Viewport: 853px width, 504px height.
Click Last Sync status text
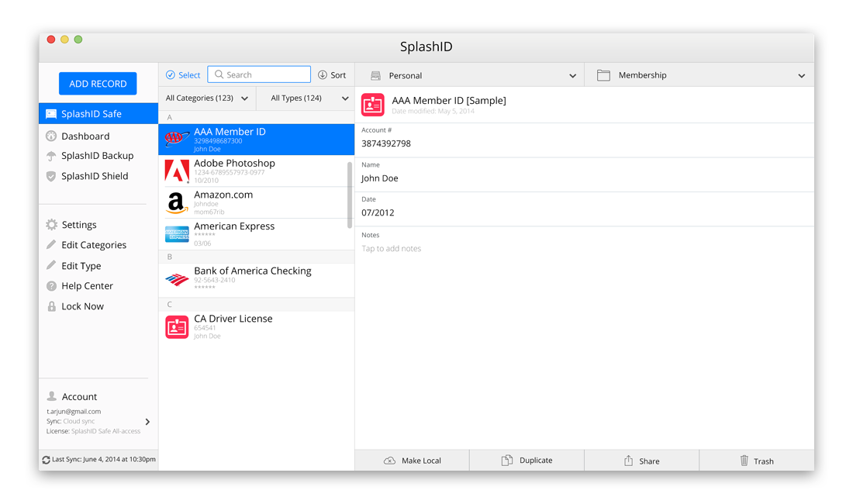(104, 460)
